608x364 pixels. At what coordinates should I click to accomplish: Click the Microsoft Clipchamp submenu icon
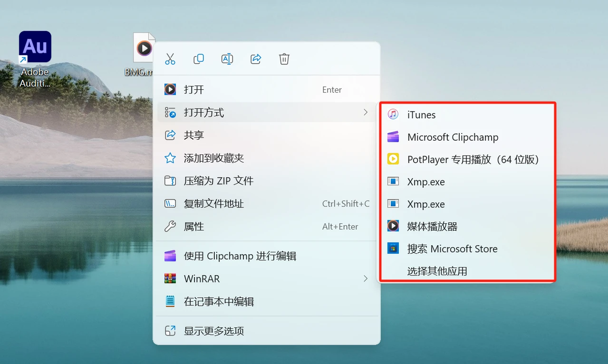click(x=393, y=137)
